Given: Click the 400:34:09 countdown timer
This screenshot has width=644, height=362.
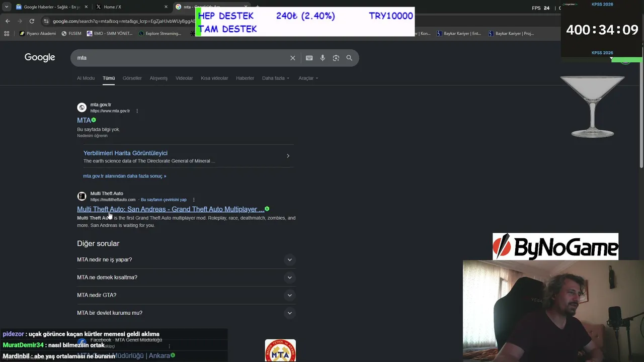Looking at the screenshot, I should tap(602, 30).
